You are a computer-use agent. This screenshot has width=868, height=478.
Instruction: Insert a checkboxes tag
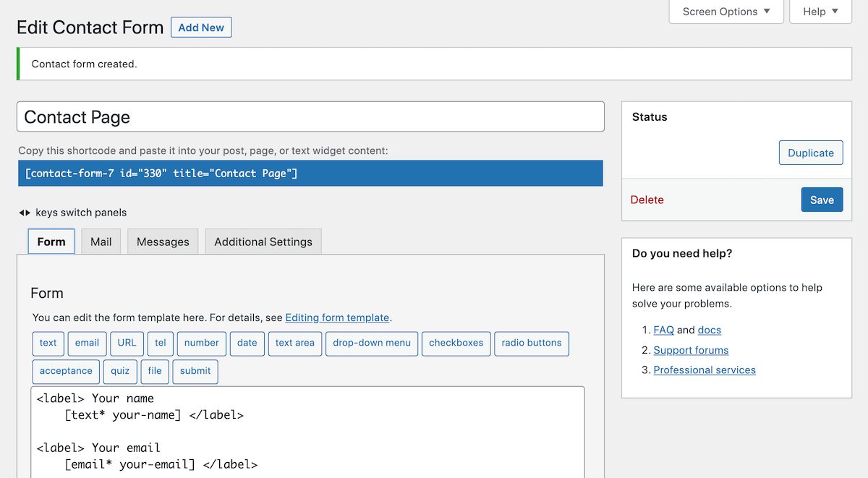click(x=456, y=343)
